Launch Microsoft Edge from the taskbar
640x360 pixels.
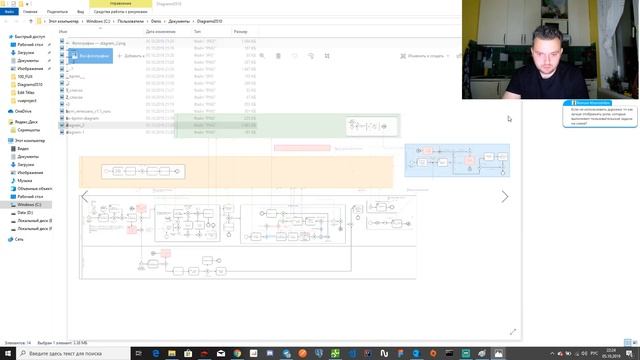pyautogui.click(x=156, y=353)
